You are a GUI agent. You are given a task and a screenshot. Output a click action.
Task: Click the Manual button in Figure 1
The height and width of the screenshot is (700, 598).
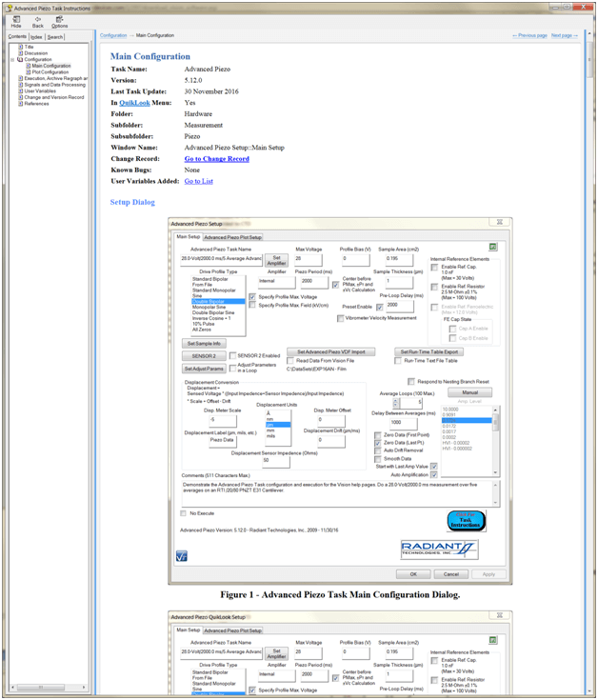tap(469, 392)
